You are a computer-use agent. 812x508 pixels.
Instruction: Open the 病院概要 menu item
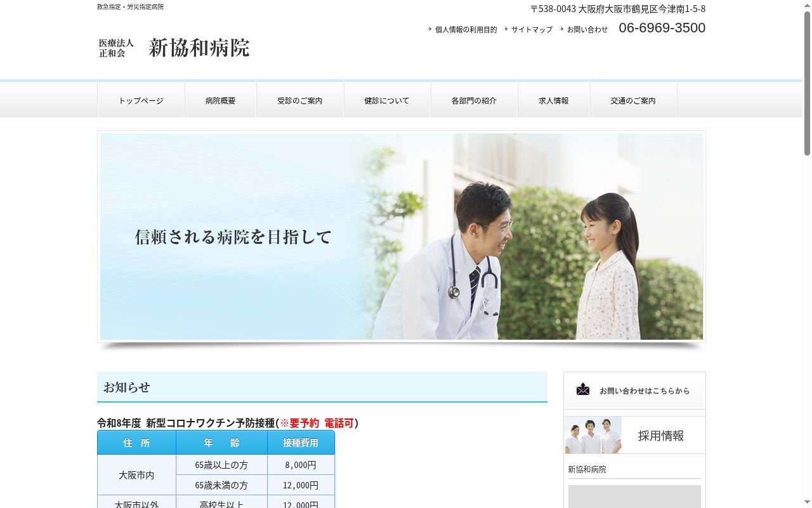[x=220, y=100]
